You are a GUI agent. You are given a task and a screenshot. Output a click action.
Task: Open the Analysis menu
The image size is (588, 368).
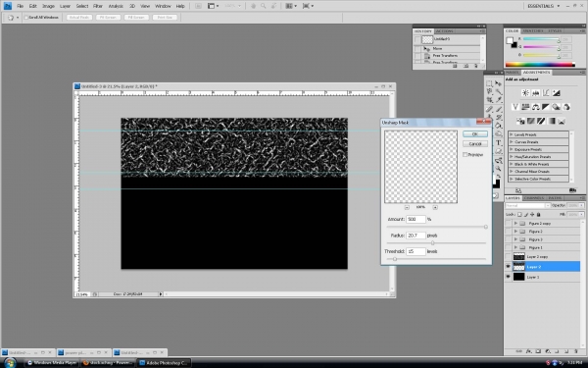pyautogui.click(x=116, y=6)
